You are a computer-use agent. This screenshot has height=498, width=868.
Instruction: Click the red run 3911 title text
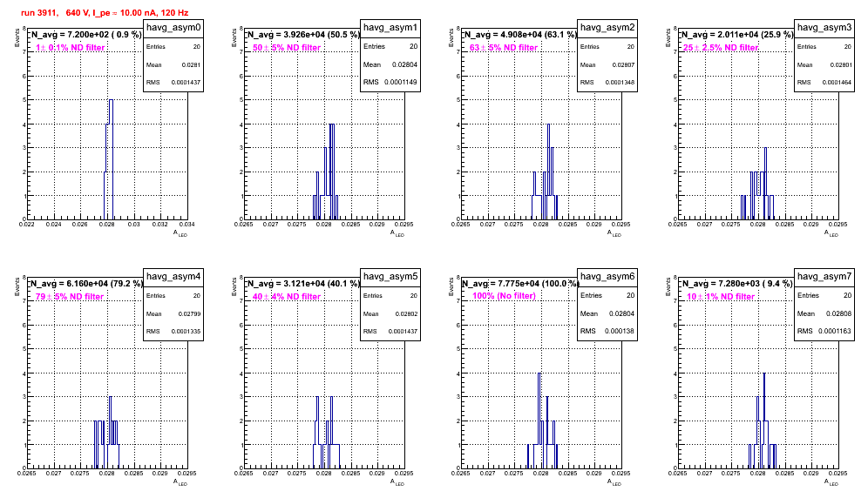[x=105, y=12]
